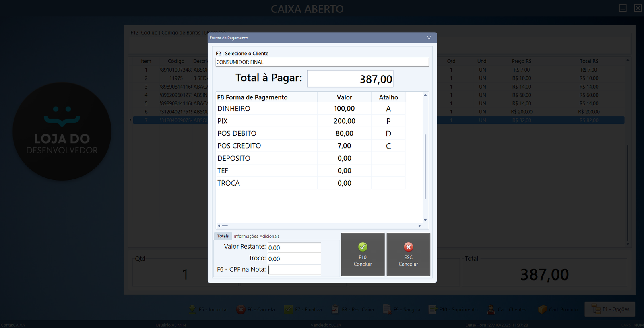
Task: Click the F6 Cancela red icon
Action: coord(241,309)
